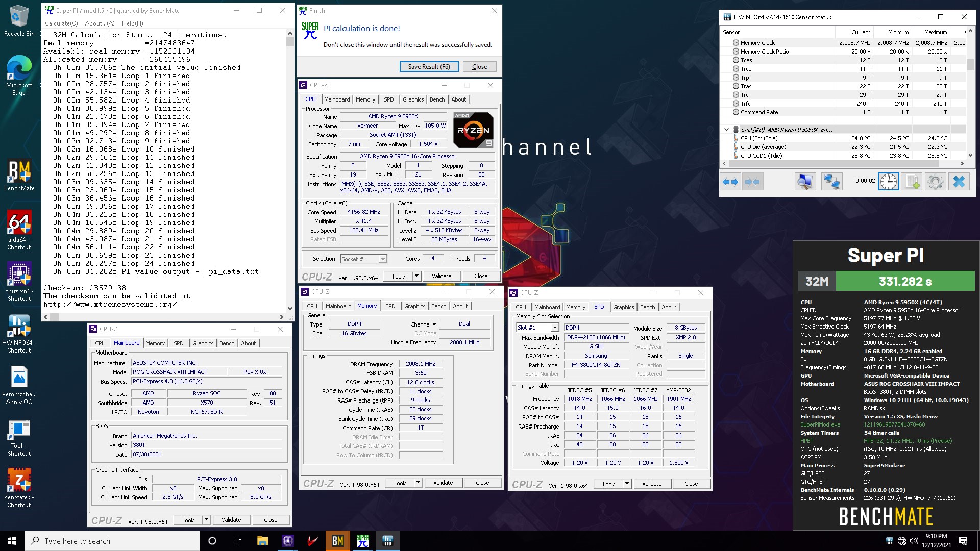The height and width of the screenshot is (551, 980).
Task: Select CPU Die (average) sensor row
Action: click(844, 147)
